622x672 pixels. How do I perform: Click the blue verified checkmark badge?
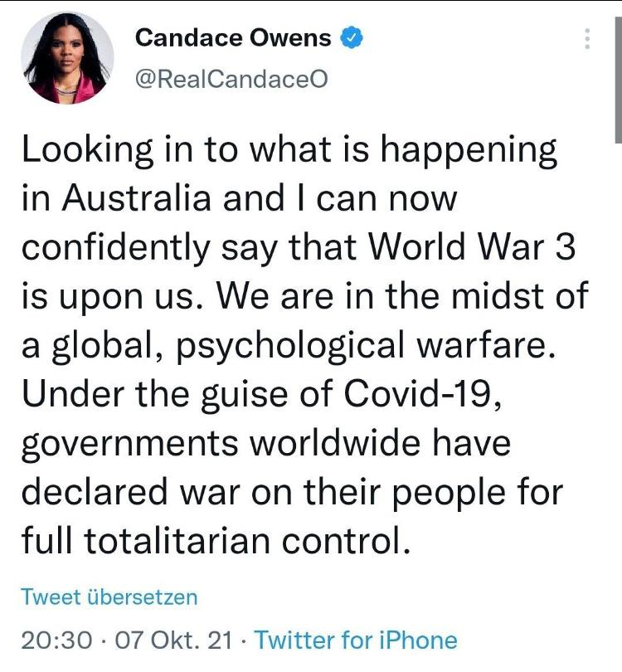point(352,37)
